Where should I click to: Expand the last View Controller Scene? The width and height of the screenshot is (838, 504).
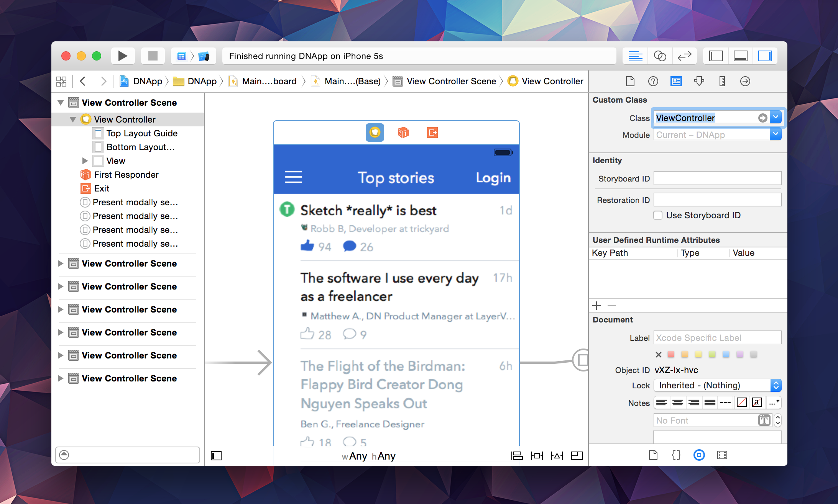pos(61,378)
